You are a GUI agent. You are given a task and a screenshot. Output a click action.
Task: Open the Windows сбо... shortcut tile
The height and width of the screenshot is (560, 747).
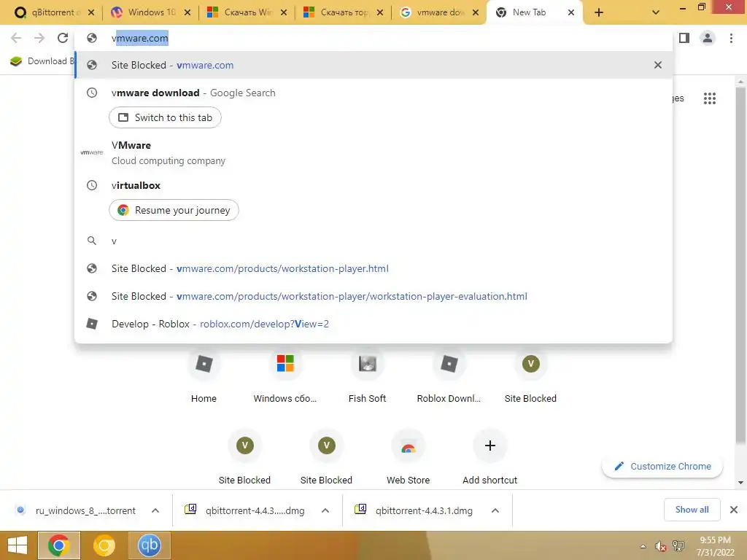click(x=285, y=376)
